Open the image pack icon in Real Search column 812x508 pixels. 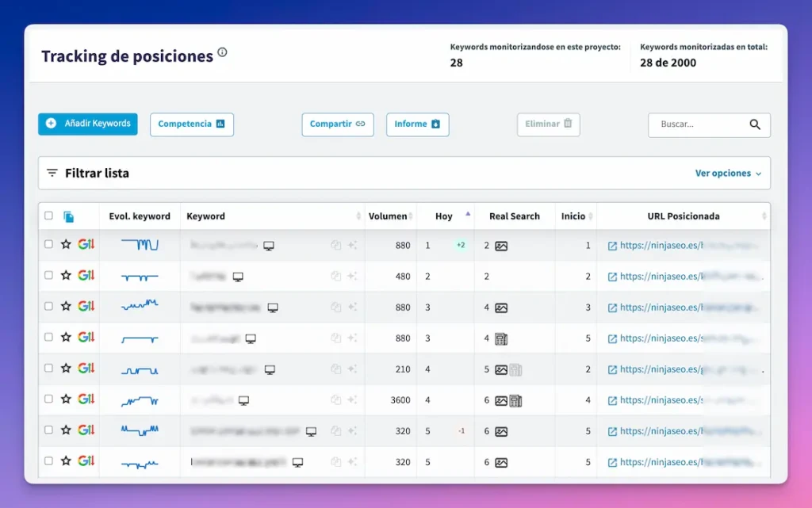(x=501, y=246)
